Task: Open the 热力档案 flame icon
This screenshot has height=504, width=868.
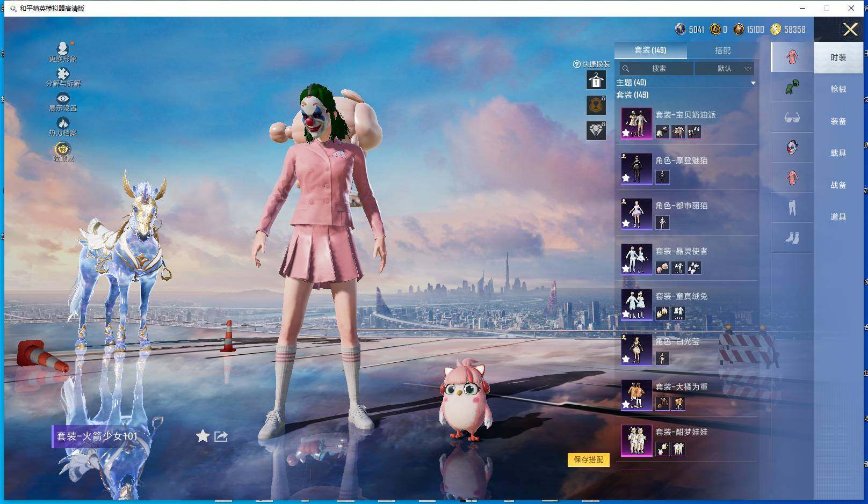Action: point(63,123)
